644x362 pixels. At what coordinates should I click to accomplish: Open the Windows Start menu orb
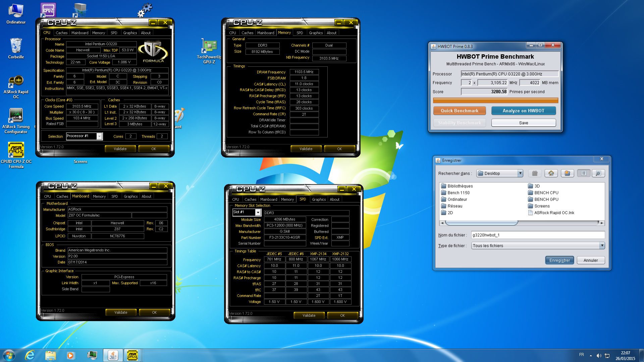click(x=9, y=355)
